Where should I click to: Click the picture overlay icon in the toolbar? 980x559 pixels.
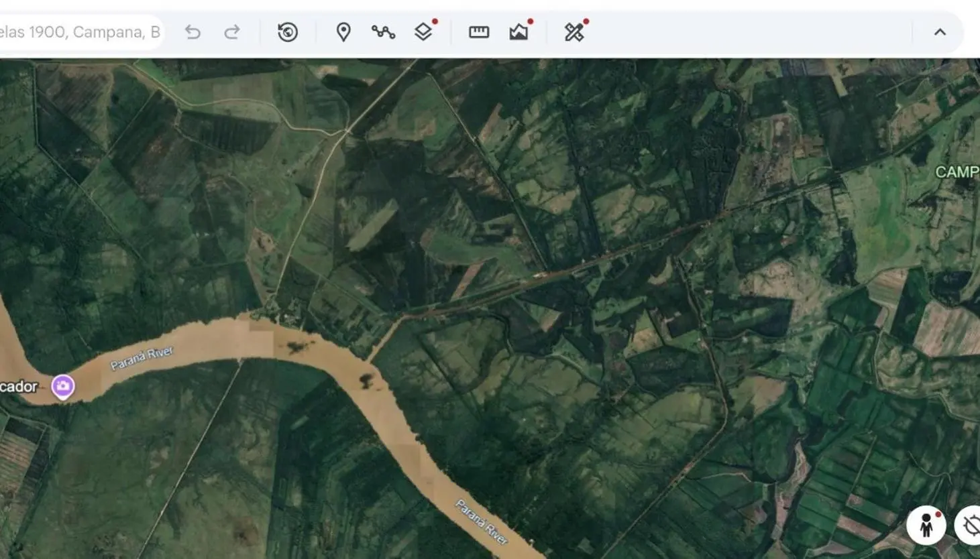[x=519, y=32]
